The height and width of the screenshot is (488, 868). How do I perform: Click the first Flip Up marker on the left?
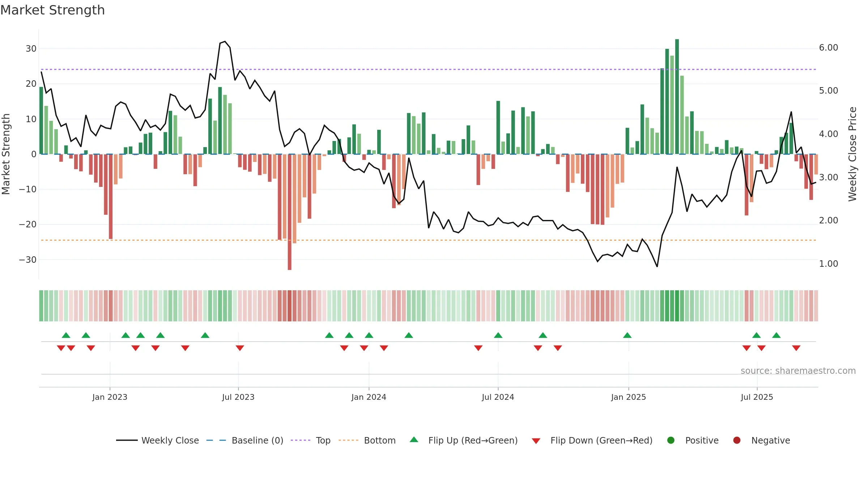pyautogui.click(x=66, y=335)
